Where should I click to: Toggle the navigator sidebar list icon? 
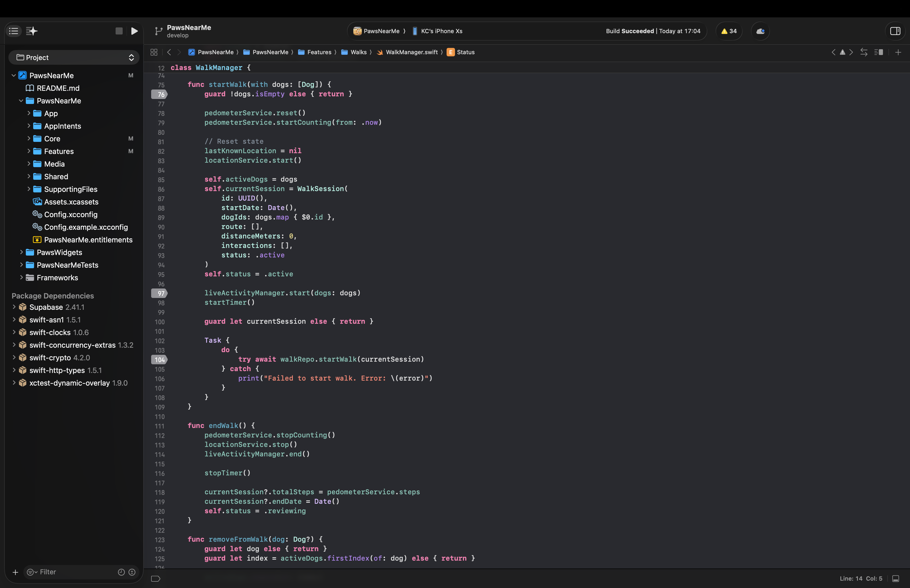(x=14, y=31)
